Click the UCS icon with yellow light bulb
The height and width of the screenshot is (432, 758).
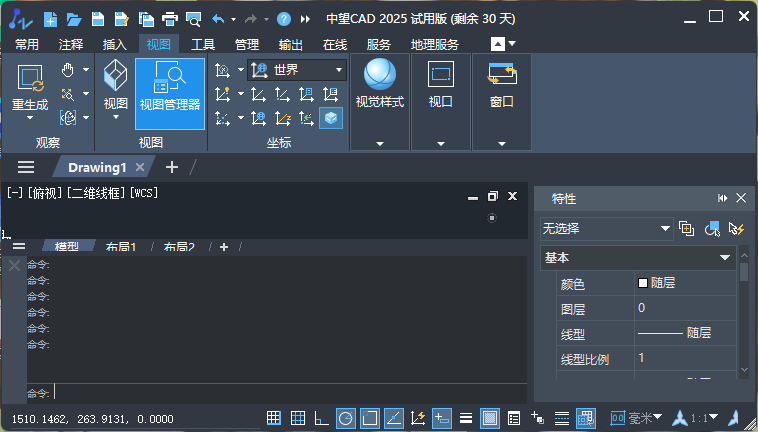222,94
